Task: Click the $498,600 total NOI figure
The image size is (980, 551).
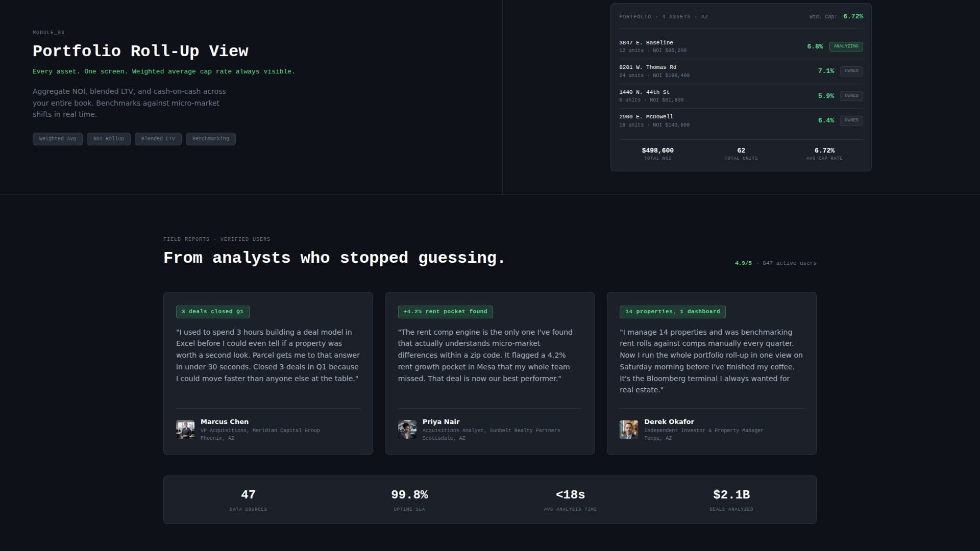Action: coord(657,151)
